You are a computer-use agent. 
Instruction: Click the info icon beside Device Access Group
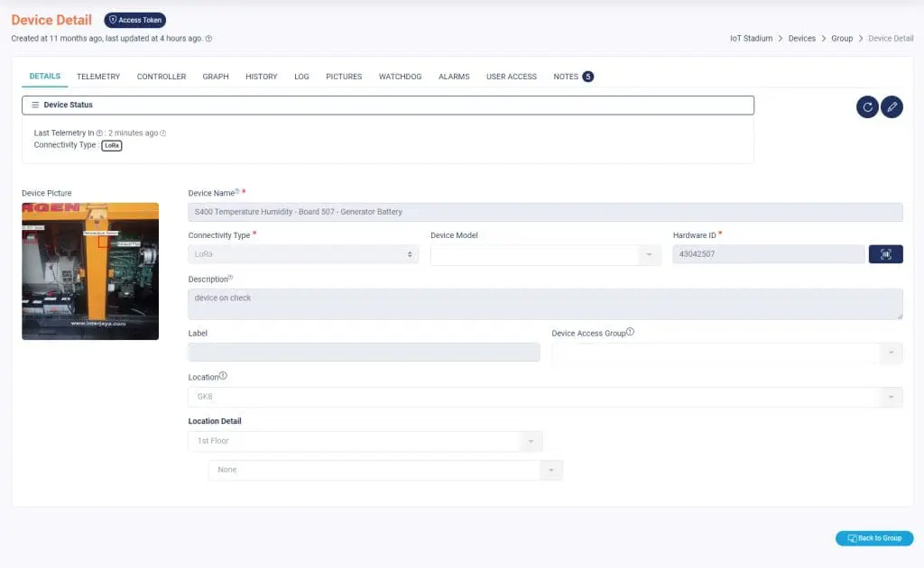630,332
